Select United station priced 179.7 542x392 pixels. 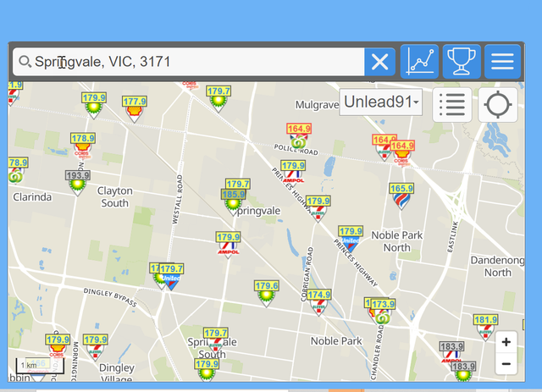(171, 277)
